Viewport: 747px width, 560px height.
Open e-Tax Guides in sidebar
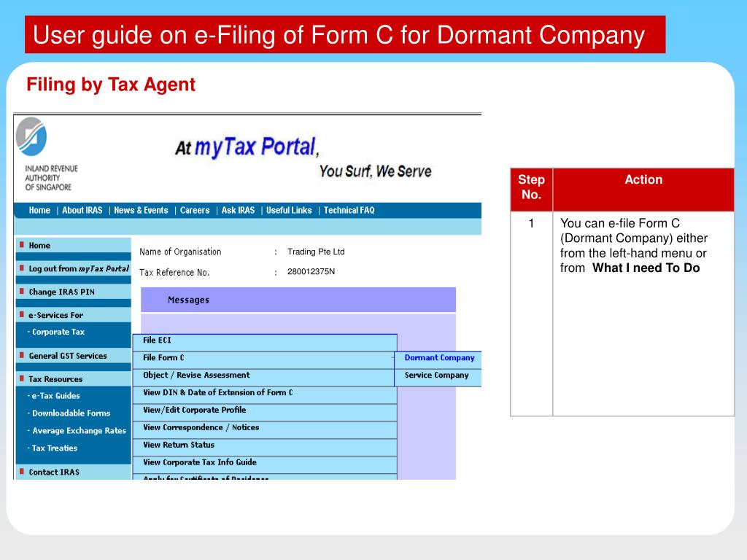54,396
